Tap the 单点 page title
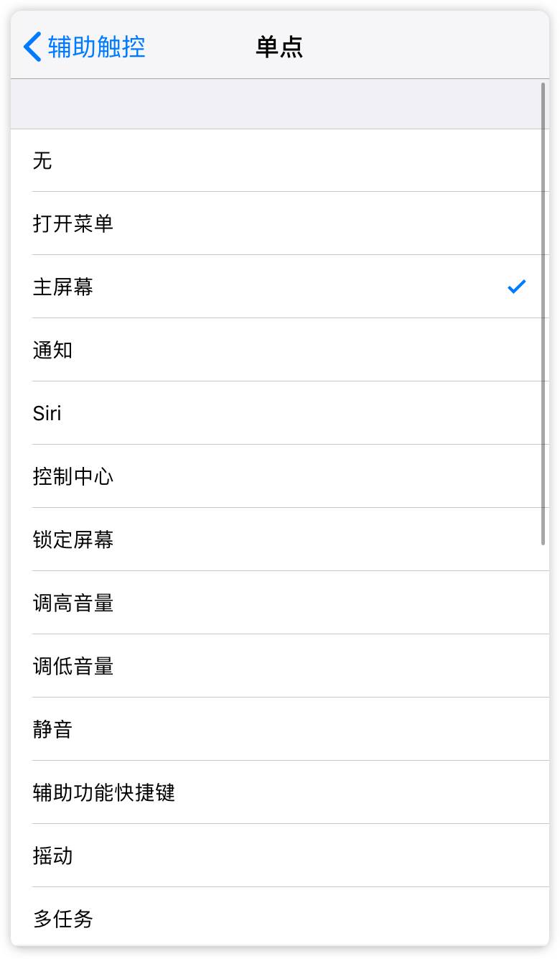 click(279, 47)
